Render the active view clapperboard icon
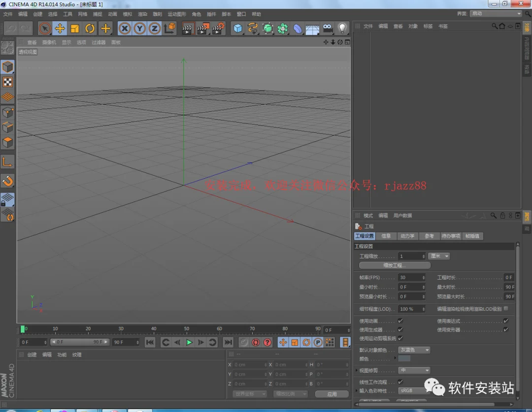Screen dimensions: 532x412 coord(187,29)
